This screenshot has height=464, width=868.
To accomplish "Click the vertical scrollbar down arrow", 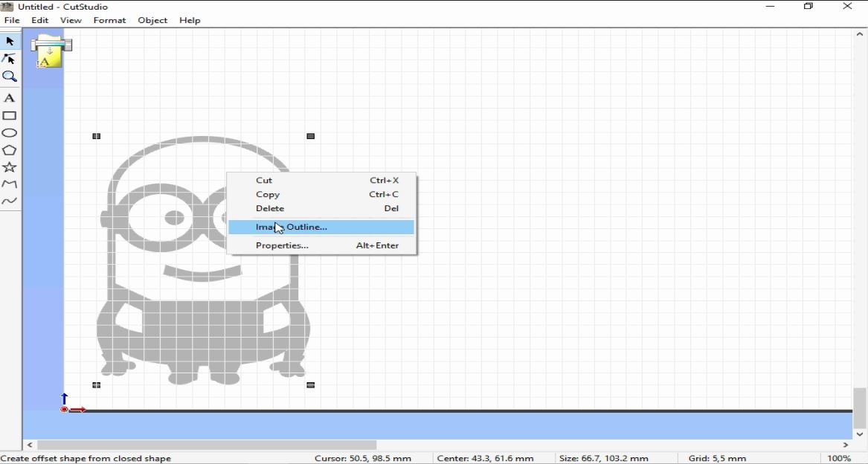I will point(860,434).
